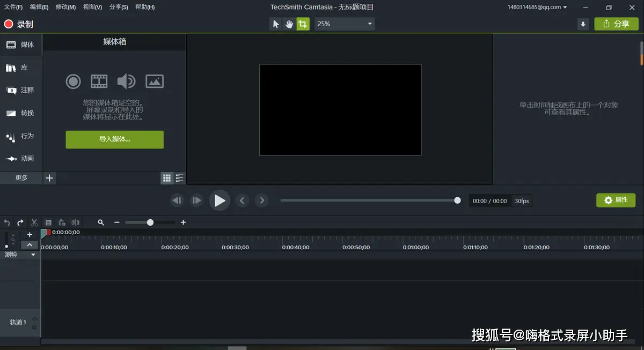Click the timeline zoom slider handle
This screenshot has height=350, width=644.
(150, 222)
